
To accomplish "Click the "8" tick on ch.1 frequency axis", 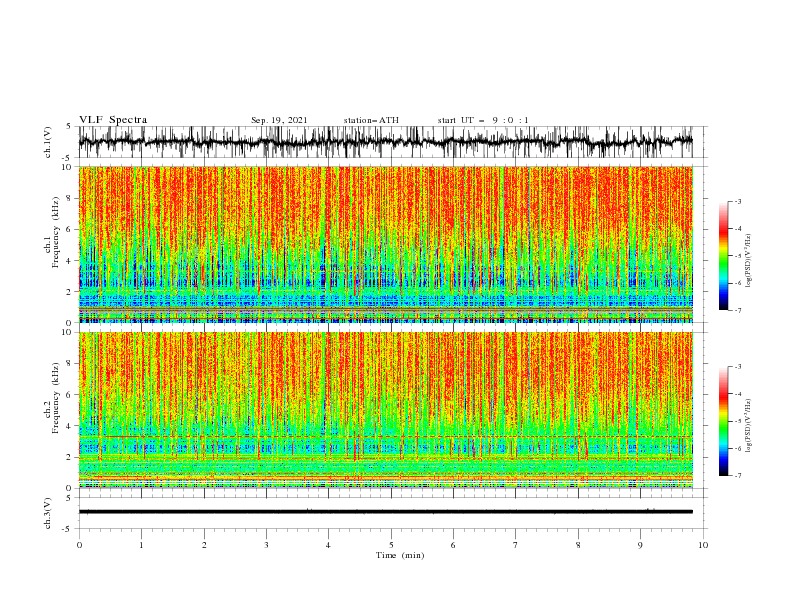I will click(x=69, y=198).
